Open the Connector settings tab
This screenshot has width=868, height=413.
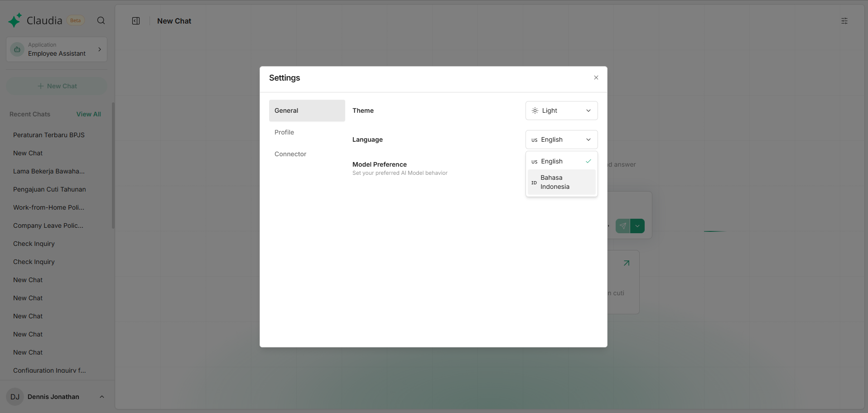pyautogui.click(x=290, y=154)
